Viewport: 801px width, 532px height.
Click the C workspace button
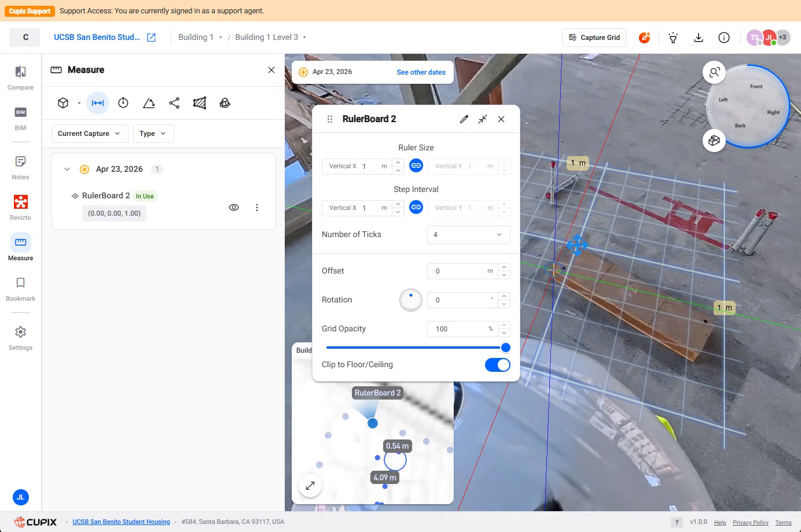25,38
